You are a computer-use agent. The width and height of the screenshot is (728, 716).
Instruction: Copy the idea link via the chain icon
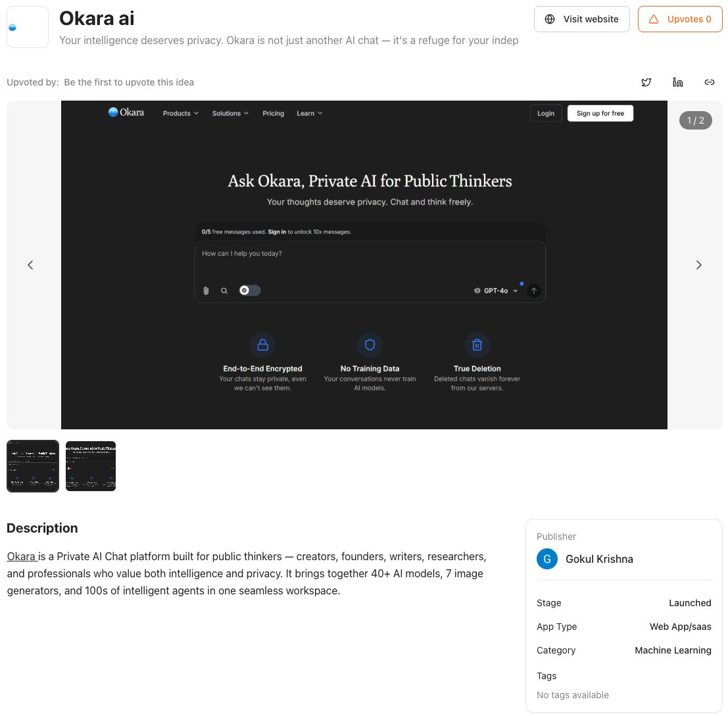tap(709, 82)
